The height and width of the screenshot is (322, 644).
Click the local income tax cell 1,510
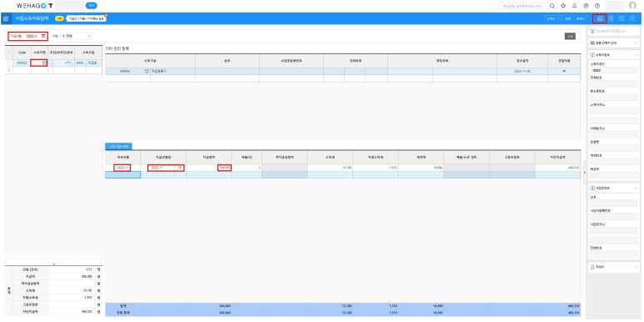coord(375,168)
